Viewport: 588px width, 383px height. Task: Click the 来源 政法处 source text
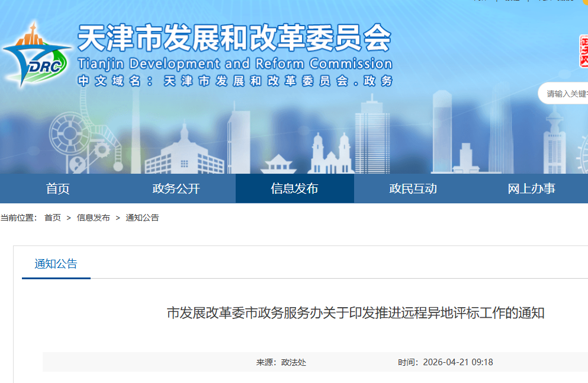pyautogui.click(x=283, y=361)
